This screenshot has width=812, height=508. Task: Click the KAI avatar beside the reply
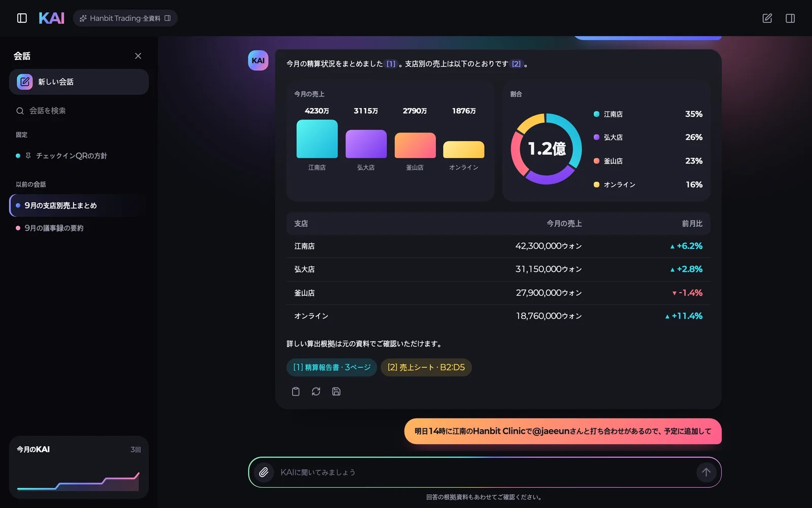tap(258, 60)
